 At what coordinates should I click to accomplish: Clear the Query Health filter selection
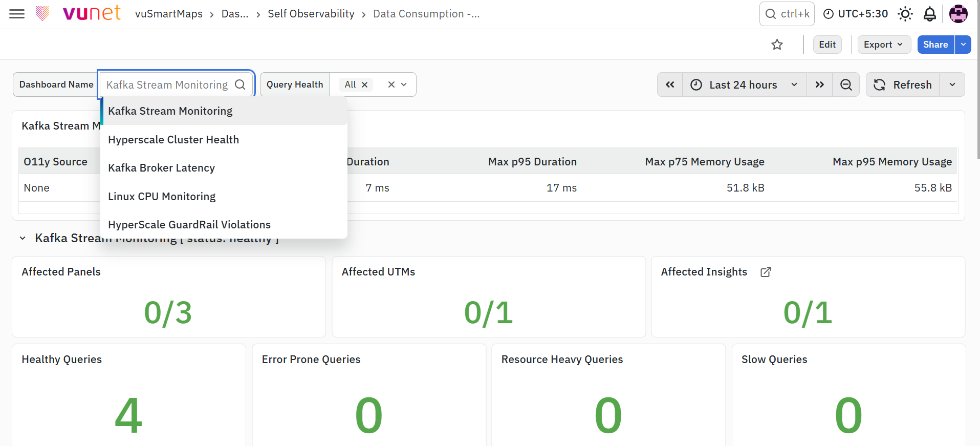391,84
